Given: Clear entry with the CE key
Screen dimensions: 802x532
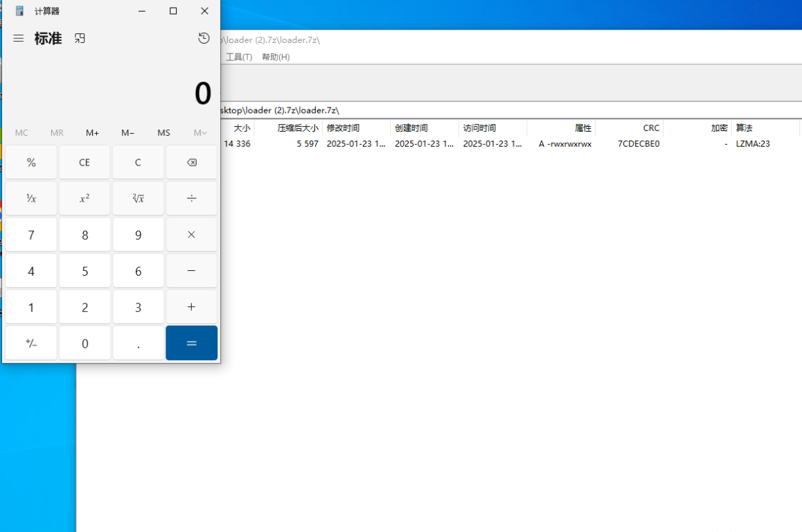Looking at the screenshot, I should click(x=85, y=162).
